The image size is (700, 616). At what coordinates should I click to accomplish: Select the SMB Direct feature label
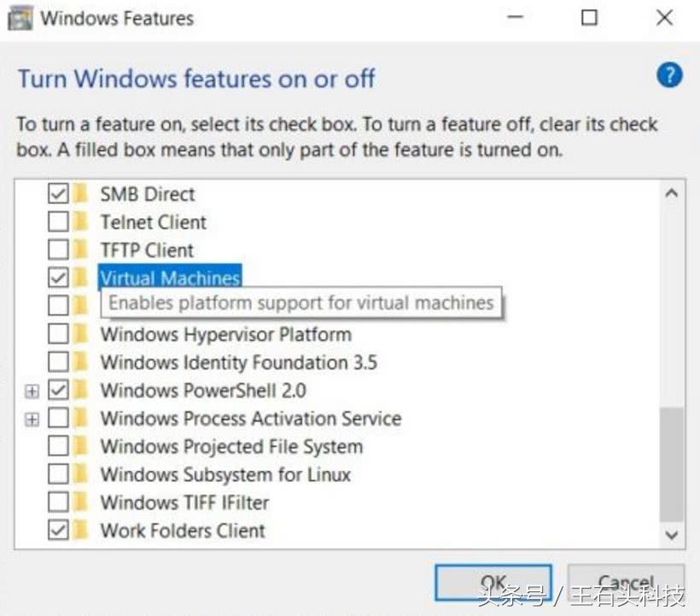click(148, 195)
